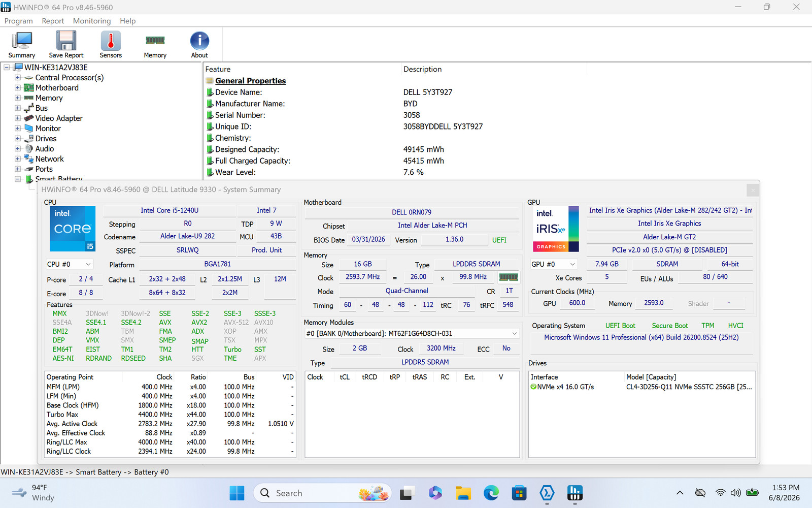Click the BIOS date 03/31/2026 value

point(368,240)
